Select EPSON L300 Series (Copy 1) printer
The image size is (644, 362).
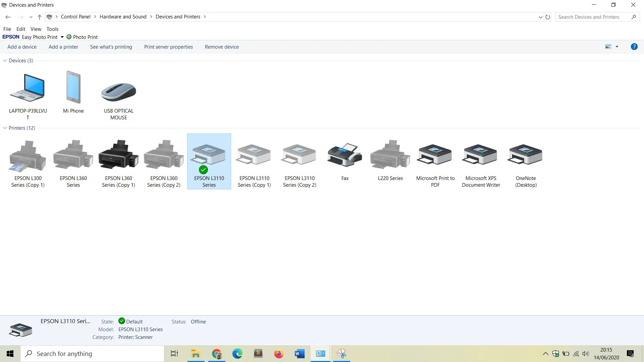(28, 156)
